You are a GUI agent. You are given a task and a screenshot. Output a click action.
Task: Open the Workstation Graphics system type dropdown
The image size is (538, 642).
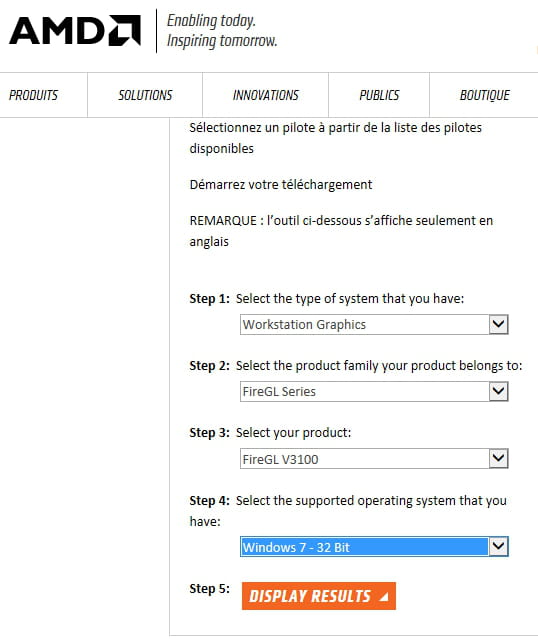point(374,325)
